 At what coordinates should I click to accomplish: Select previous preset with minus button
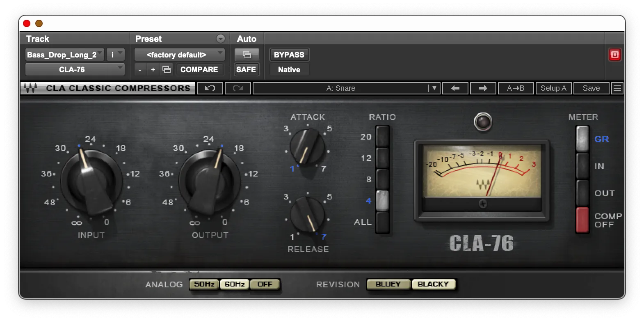[x=140, y=70]
